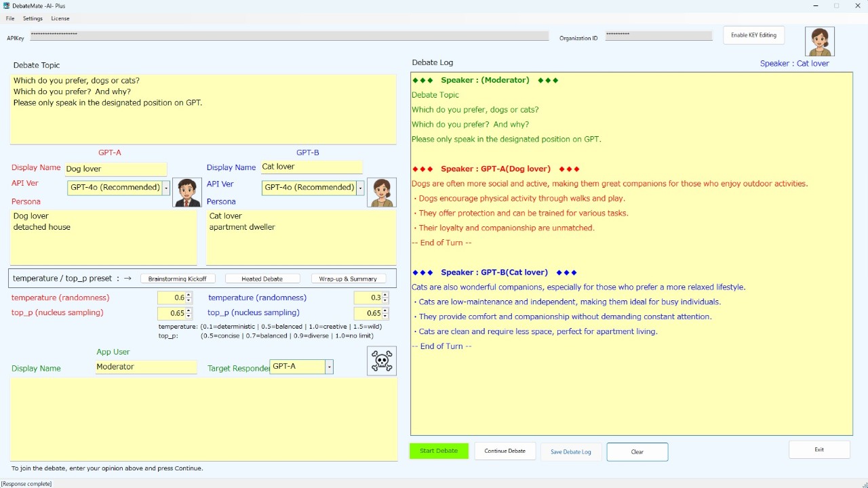Click Save Debate Log button
The height and width of the screenshot is (488, 868).
(570, 452)
